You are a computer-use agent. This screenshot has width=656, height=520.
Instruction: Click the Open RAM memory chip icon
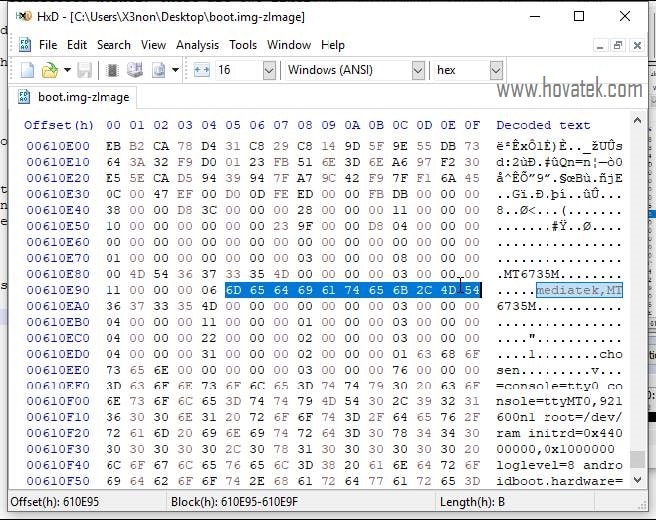point(112,70)
